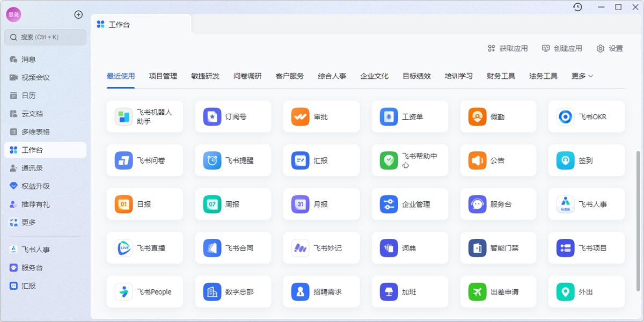Open the 出差申请 travel request icon
This screenshot has width=644, height=322.
click(478, 292)
